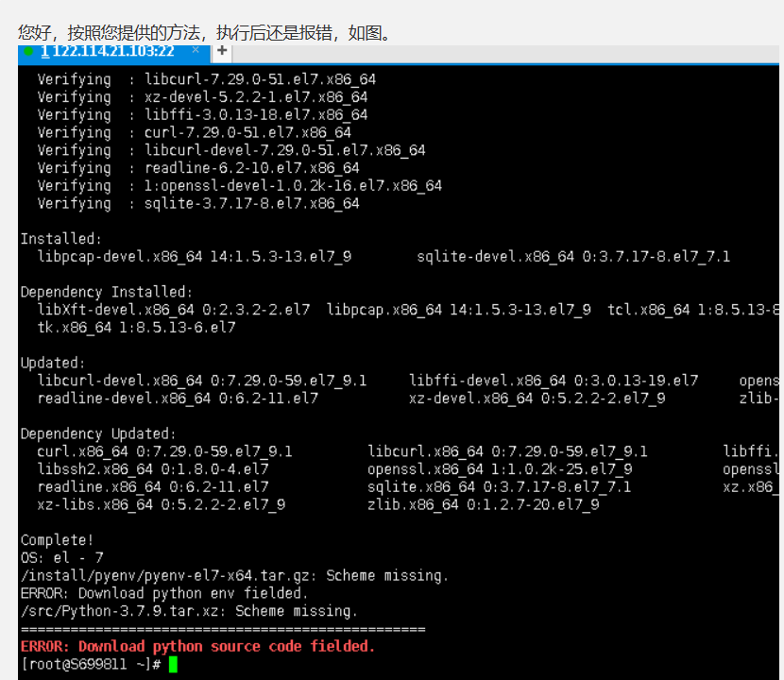Click the root@S699811 shell prompt
The height and width of the screenshot is (680, 784).
(x=91, y=665)
